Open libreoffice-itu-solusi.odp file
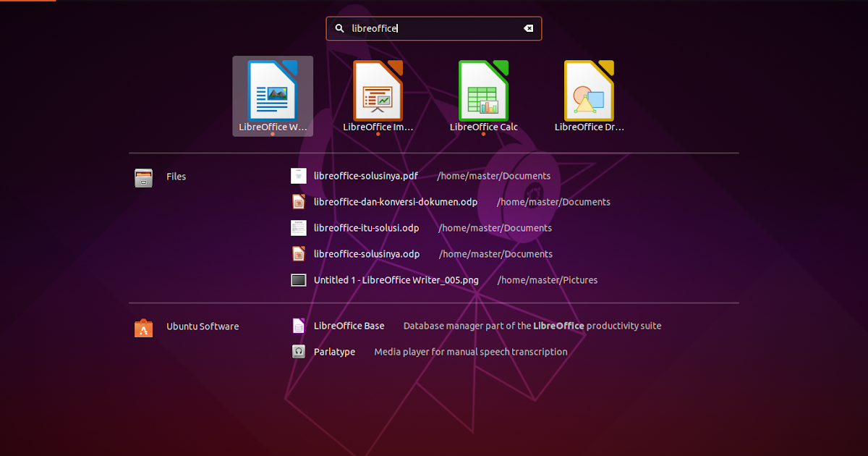 click(365, 227)
